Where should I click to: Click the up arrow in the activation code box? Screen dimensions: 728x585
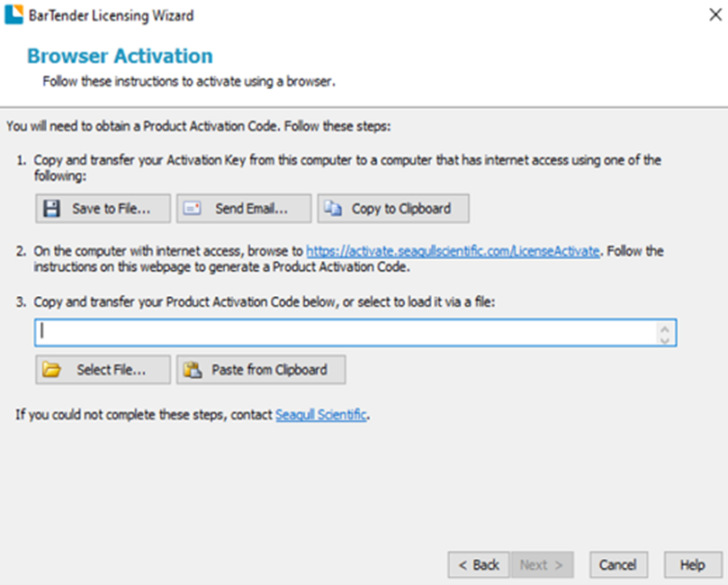(x=665, y=328)
